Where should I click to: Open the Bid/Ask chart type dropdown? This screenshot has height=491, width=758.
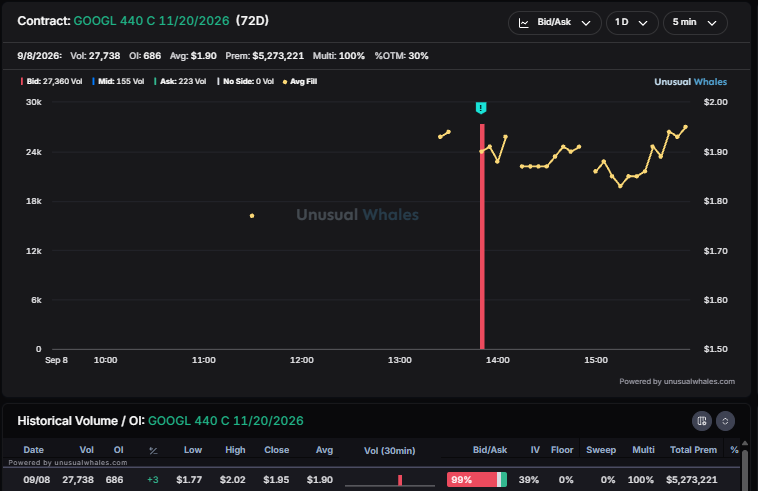point(554,23)
